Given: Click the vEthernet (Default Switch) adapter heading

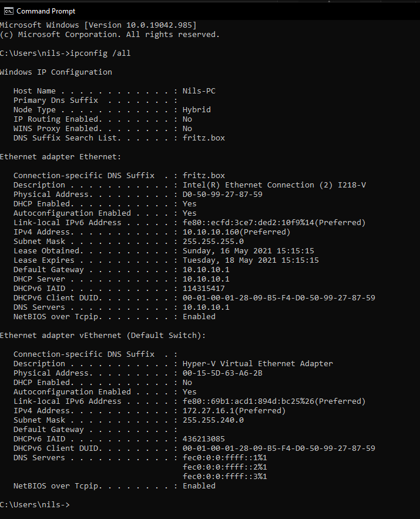Looking at the screenshot, I should [x=103, y=335].
